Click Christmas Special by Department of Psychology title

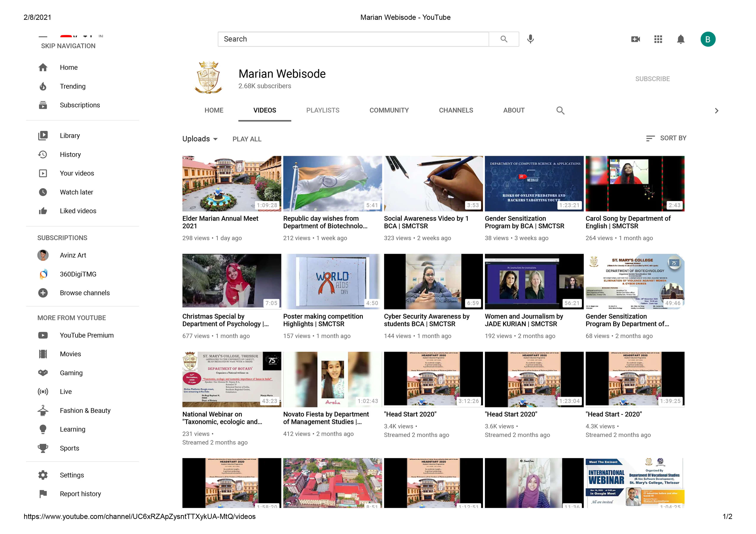click(x=225, y=320)
